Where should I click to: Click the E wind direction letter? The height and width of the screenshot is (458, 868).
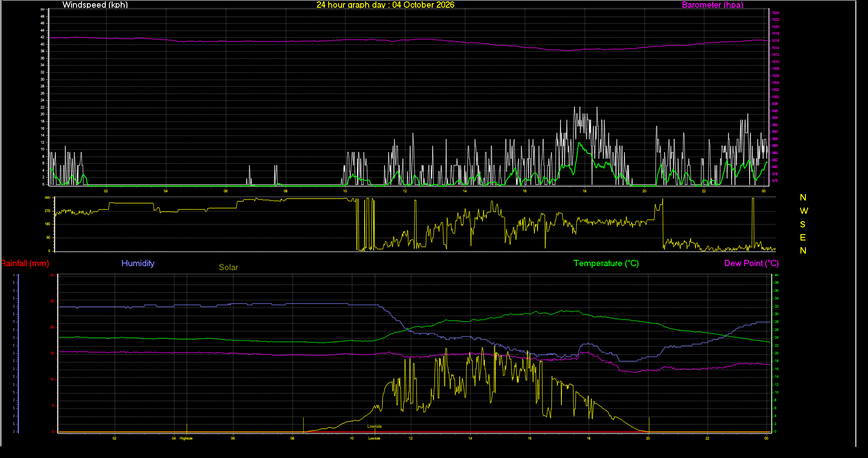[803, 237]
